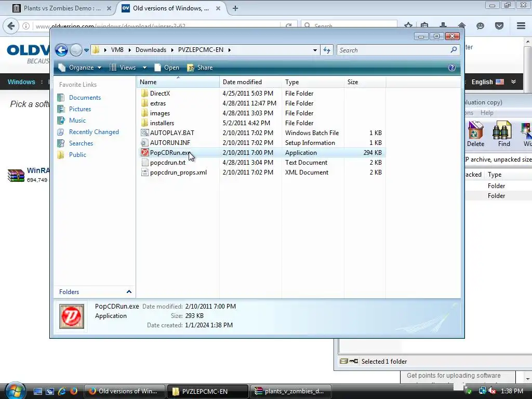Click the Firefox Pocket icon
532x399 pixels.
[x=499, y=26]
